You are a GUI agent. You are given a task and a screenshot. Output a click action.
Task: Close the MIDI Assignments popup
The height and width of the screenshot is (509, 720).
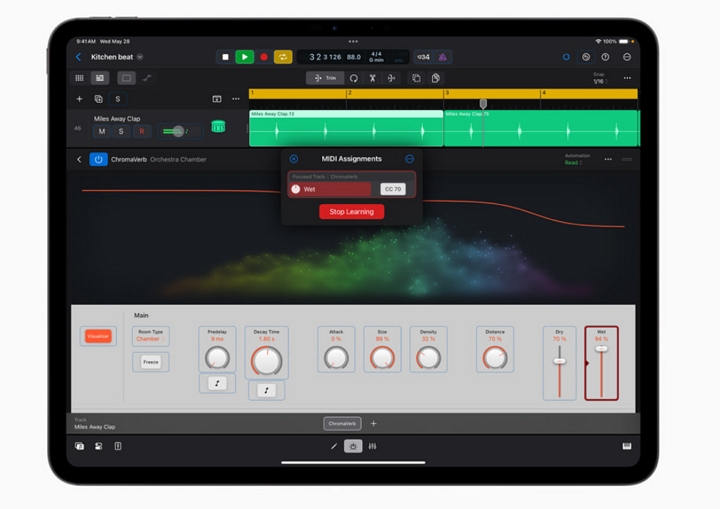[x=294, y=159]
